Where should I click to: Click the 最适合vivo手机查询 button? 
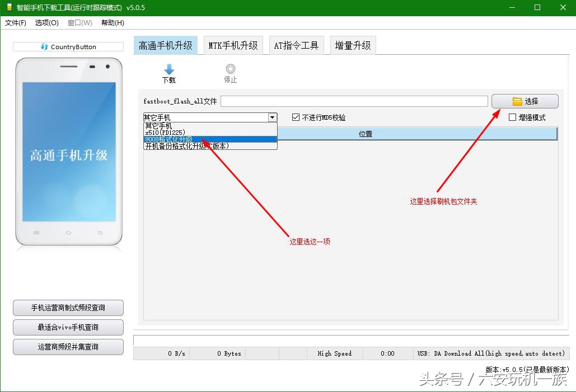(68, 327)
